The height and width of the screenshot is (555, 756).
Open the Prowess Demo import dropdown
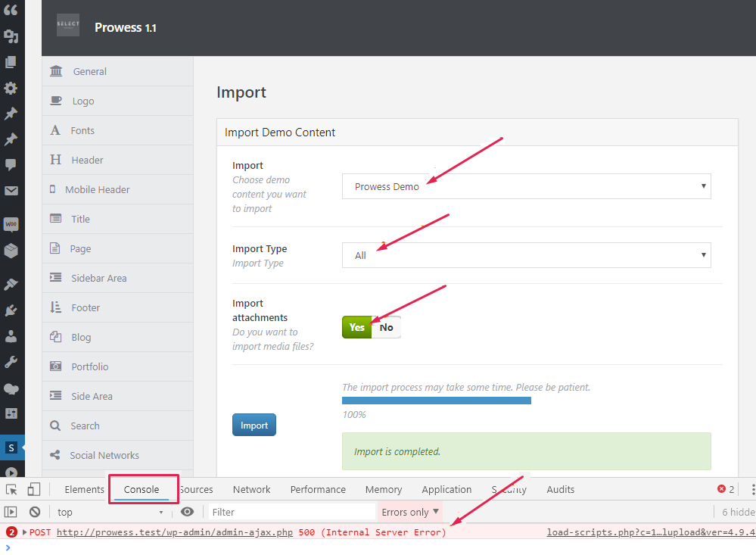click(x=526, y=186)
